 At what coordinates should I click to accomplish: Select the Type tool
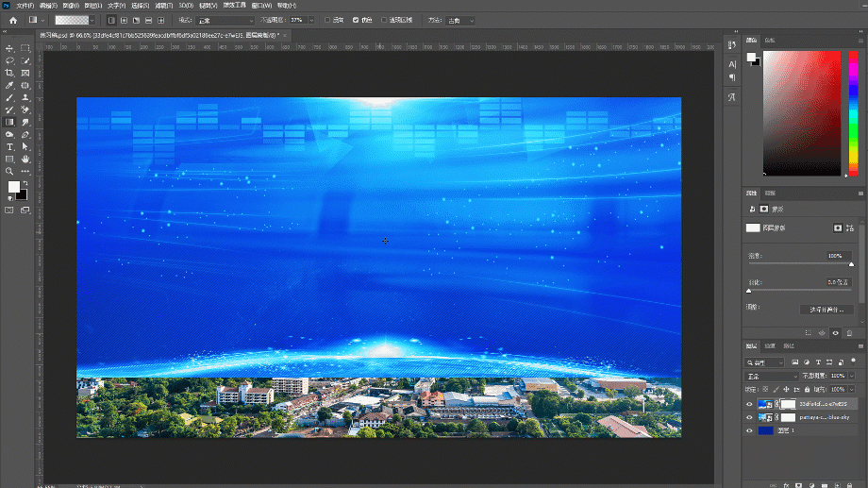9,147
